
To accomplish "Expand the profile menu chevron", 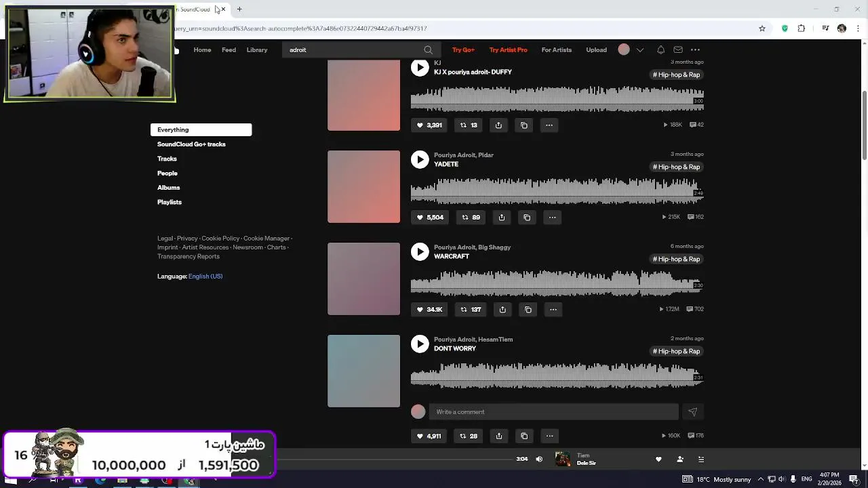I will click(639, 49).
